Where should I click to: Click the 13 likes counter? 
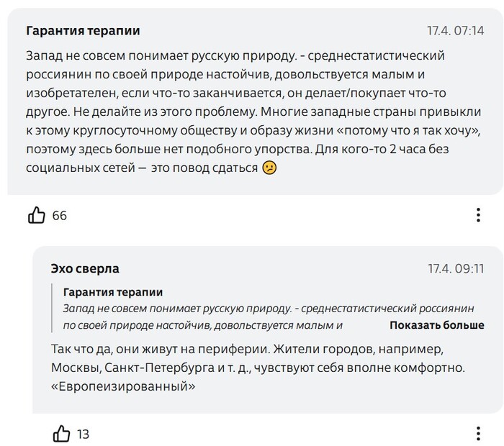pos(83,434)
